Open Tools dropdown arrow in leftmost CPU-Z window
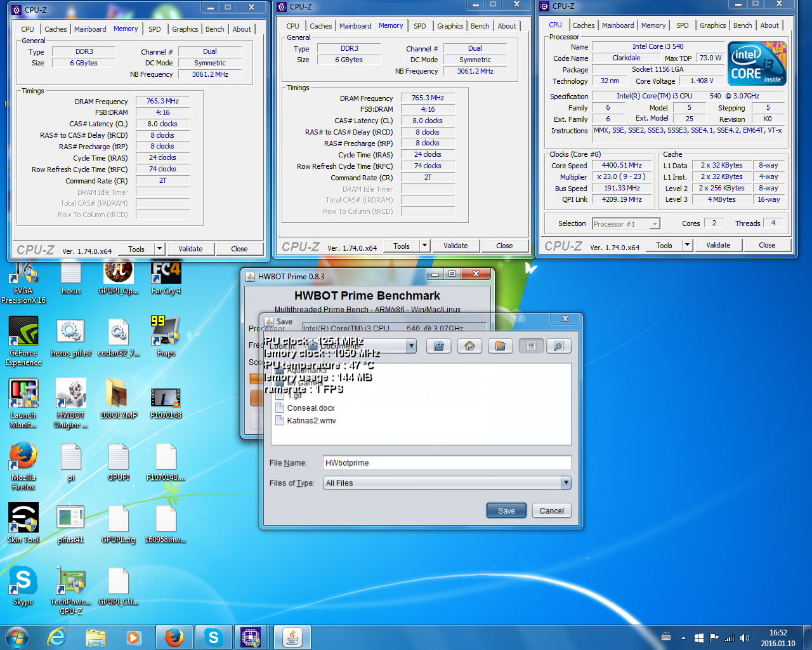The height and width of the screenshot is (650, 812). (x=159, y=249)
